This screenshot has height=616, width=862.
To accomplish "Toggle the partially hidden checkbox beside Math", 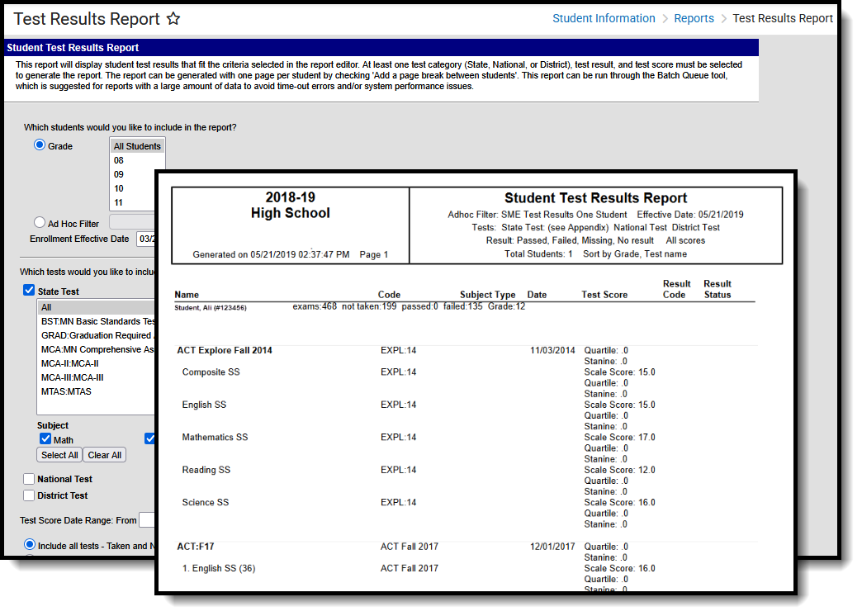I will click(149, 439).
